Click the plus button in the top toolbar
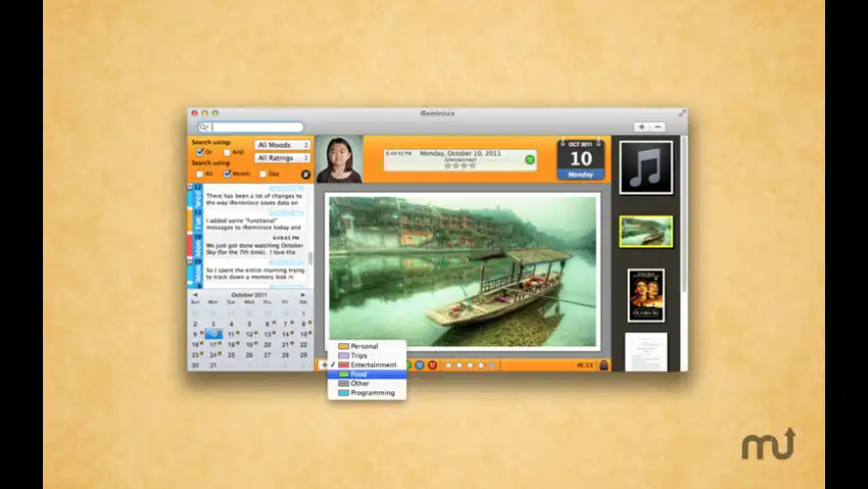Screen dimensions: 868x489 tap(642, 127)
